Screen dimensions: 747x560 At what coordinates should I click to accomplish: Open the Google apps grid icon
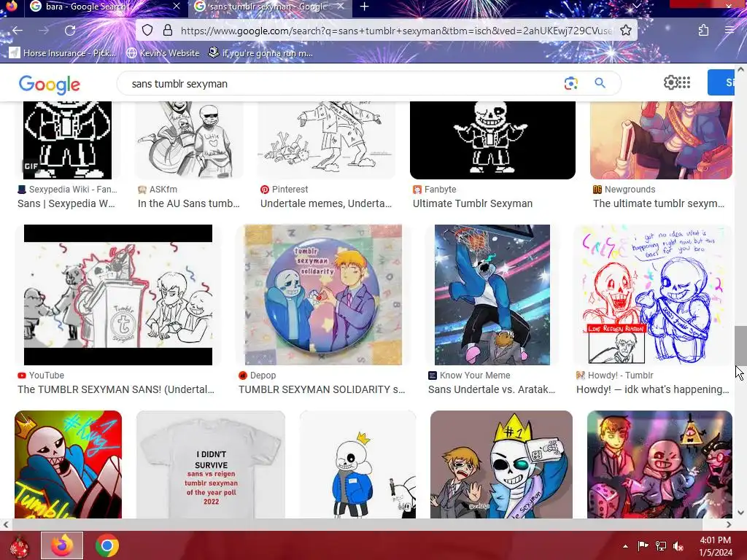pos(684,82)
